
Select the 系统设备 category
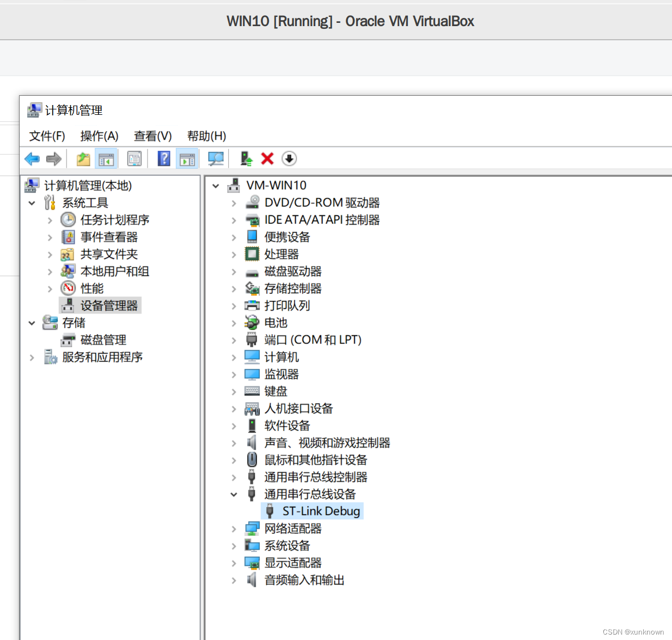tap(287, 545)
